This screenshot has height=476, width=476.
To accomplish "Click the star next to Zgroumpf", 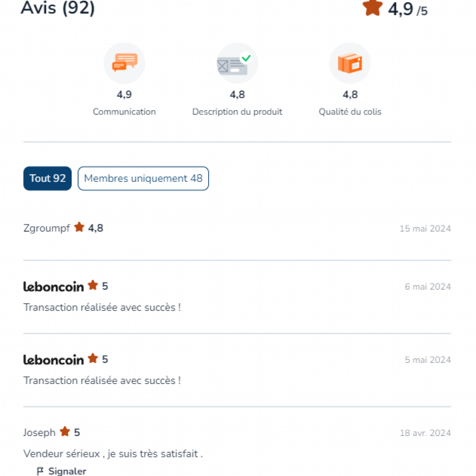I will pos(79,227).
